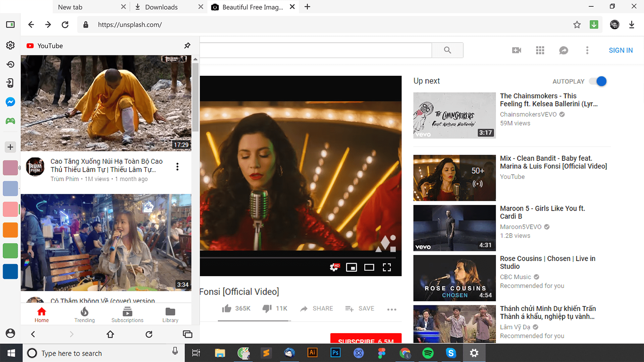The image size is (644, 362).
Task: Open Messenger in the sidebar
Action: 10,102
